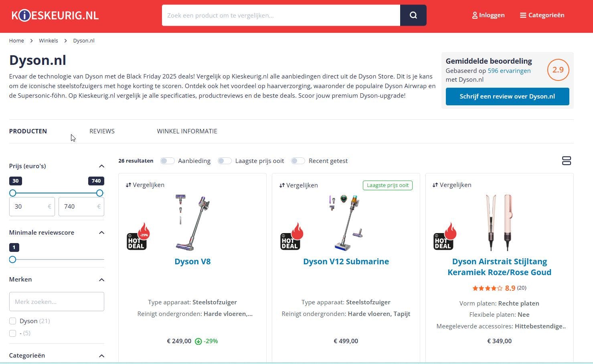Screen dimensions: 593x364
Task: Collapse the Merken filter section
Action: click(101, 280)
